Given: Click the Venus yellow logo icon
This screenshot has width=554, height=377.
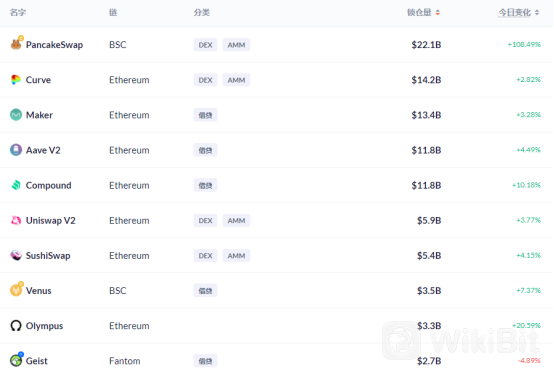Looking at the screenshot, I should pos(16,290).
